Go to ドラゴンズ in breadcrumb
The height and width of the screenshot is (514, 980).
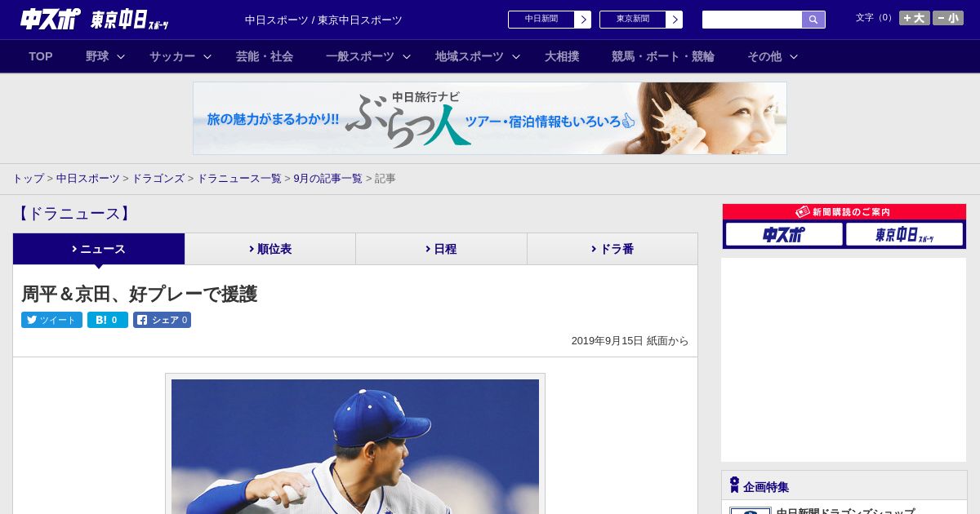(x=158, y=179)
